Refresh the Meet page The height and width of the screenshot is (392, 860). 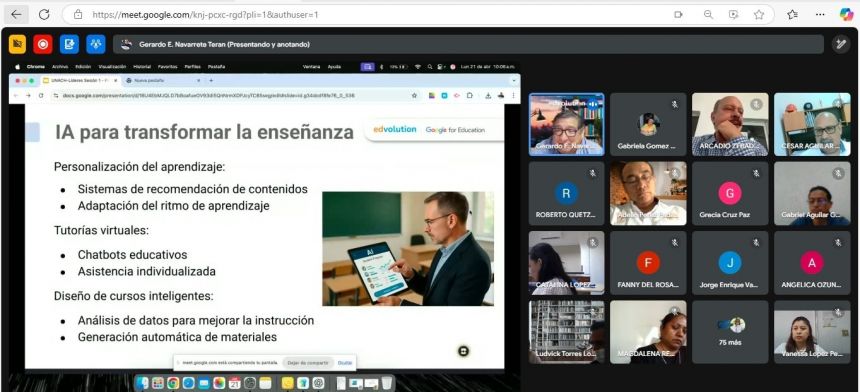point(44,15)
